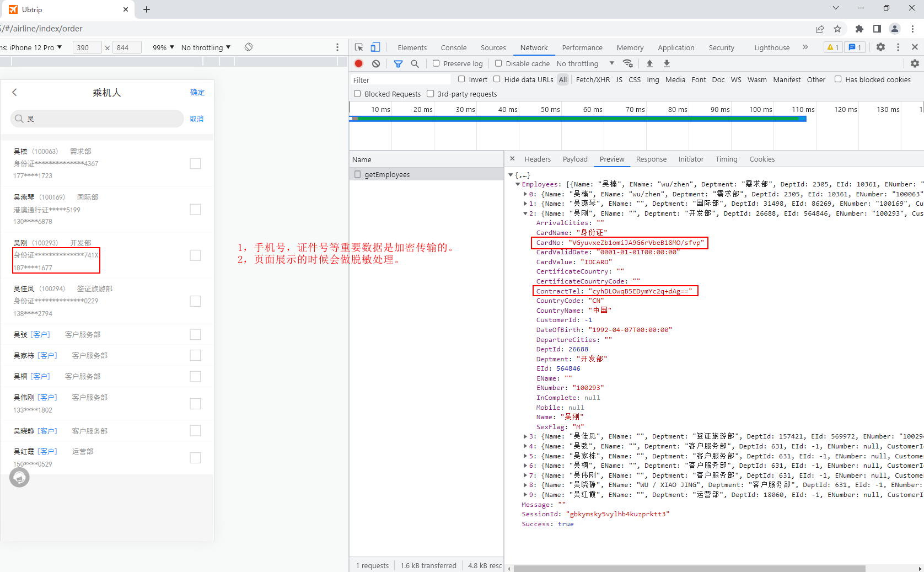This screenshot has width=924, height=572.
Task: Open network conditions wifi icon
Action: 628,63
